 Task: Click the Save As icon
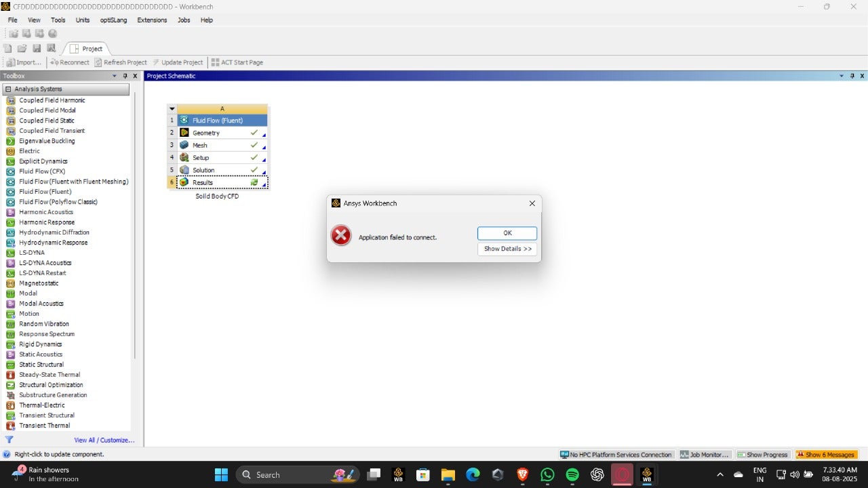[x=51, y=49]
